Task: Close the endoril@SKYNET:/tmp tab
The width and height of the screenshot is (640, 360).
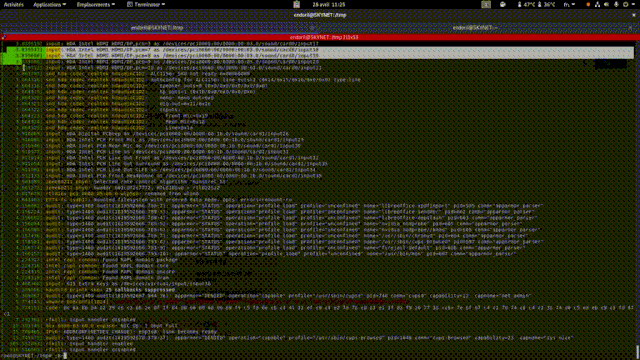Action: pyautogui.click(x=313, y=28)
